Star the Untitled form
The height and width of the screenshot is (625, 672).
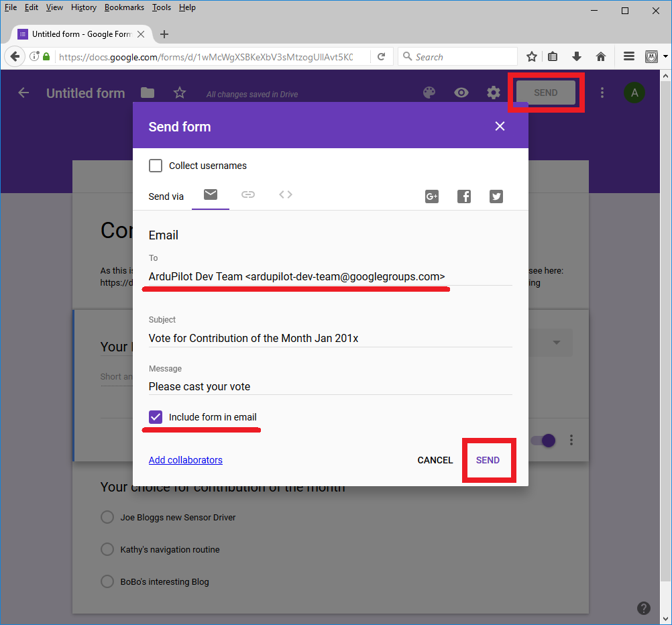180,93
